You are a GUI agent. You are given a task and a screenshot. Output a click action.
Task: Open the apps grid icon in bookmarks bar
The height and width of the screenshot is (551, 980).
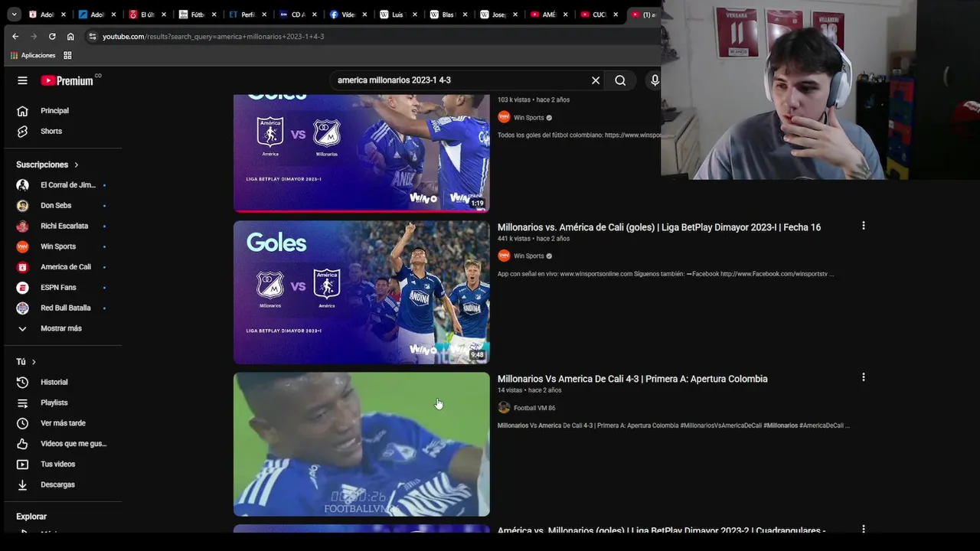coord(67,55)
